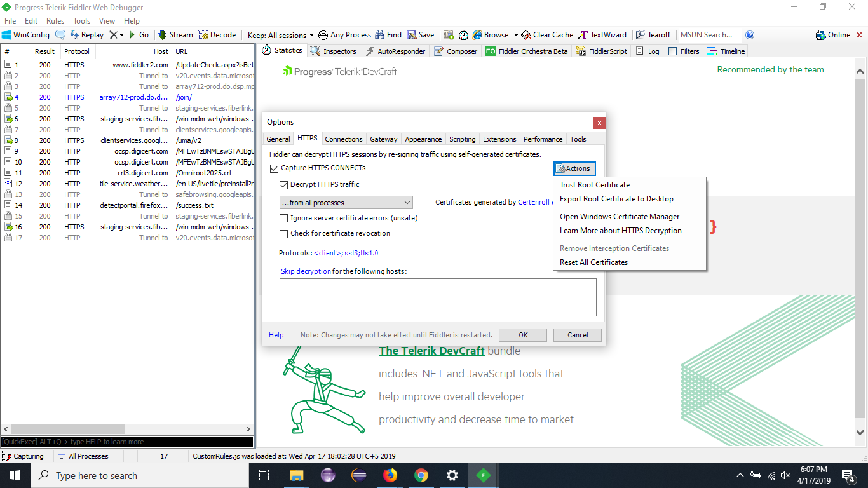Confirm settings with the OK button
The height and width of the screenshot is (488, 868).
click(x=522, y=335)
